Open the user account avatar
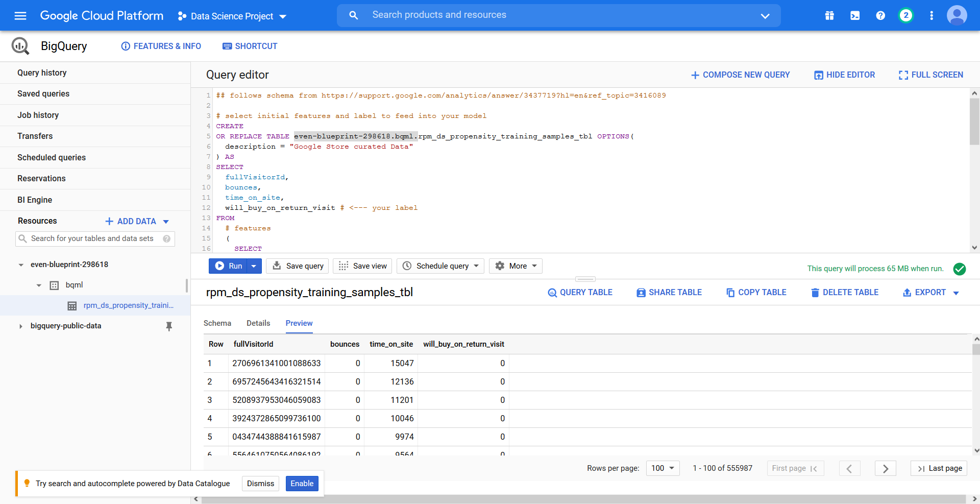980x504 pixels. [957, 15]
